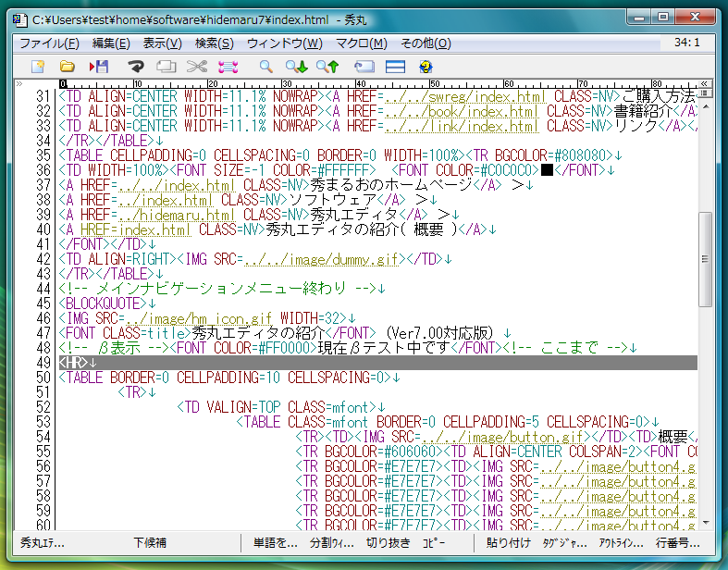Click the ../../swreg/index.html link on line 31

click(465, 96)
